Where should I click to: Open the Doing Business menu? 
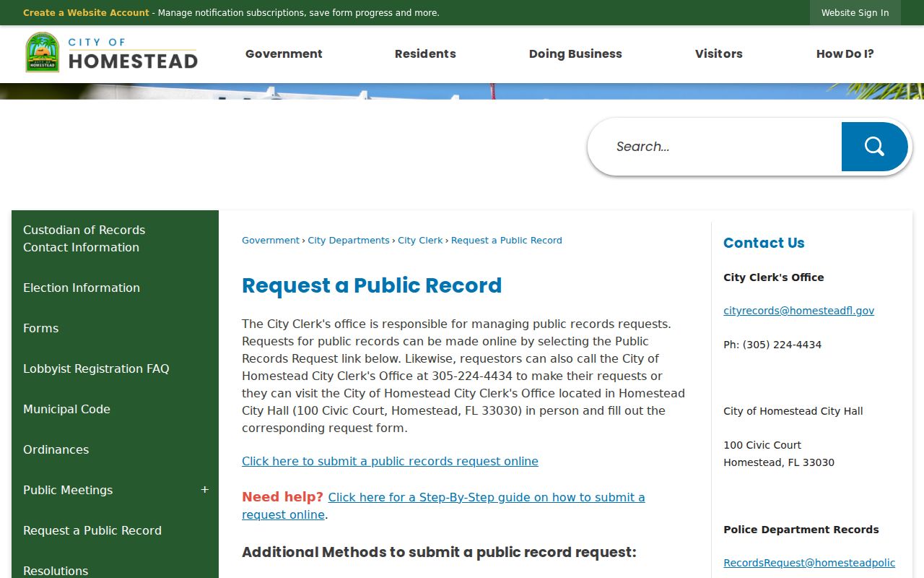pos(575,53)
